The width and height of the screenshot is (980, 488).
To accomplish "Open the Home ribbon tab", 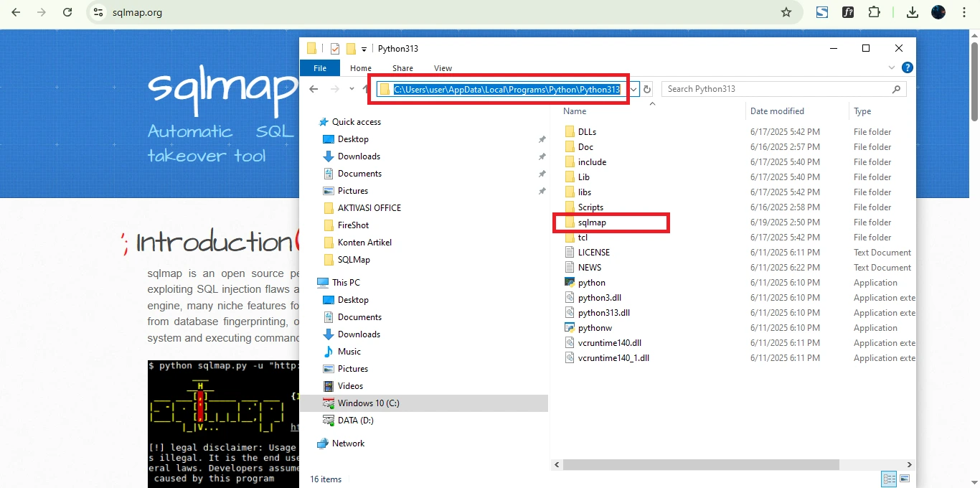I will [x=361, y=68].
